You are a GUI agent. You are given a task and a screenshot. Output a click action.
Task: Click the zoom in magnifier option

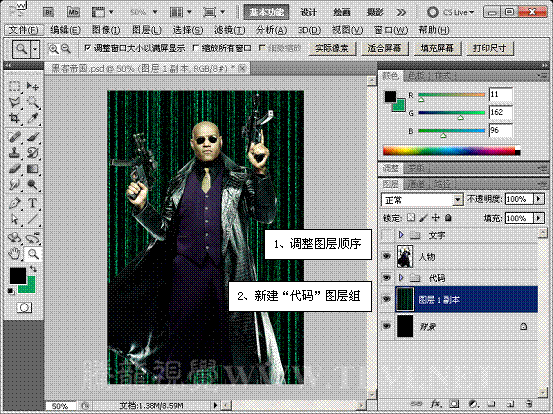pos(53,48)
